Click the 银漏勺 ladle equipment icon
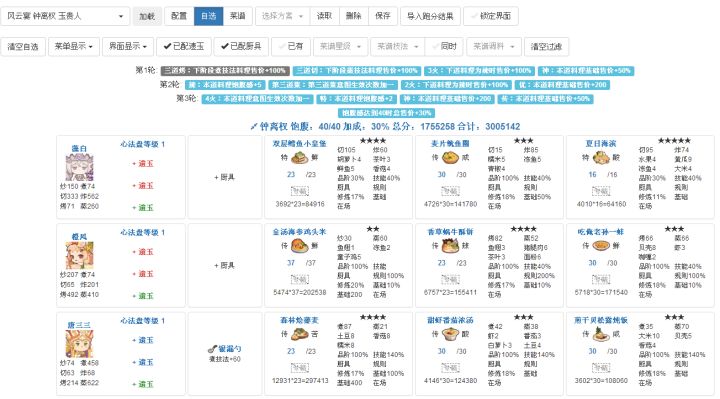 (x=212, y=349)
